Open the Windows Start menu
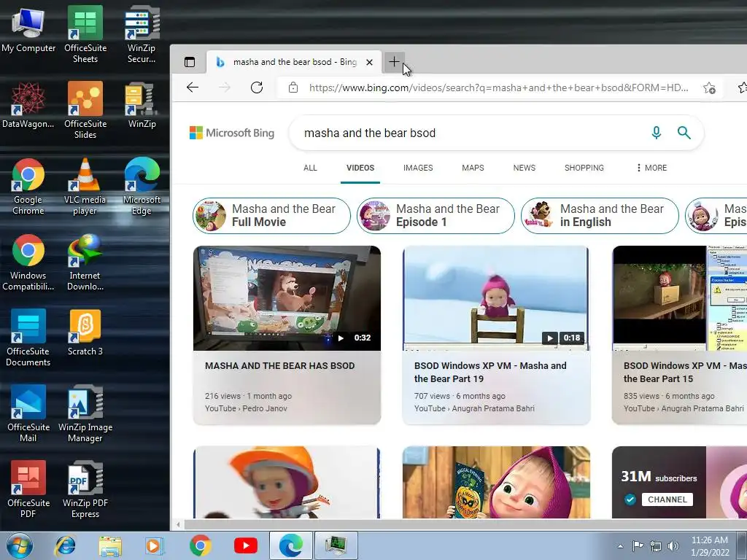Image resolution: width=747 pixels, height=560 pixels. point(19,545)
